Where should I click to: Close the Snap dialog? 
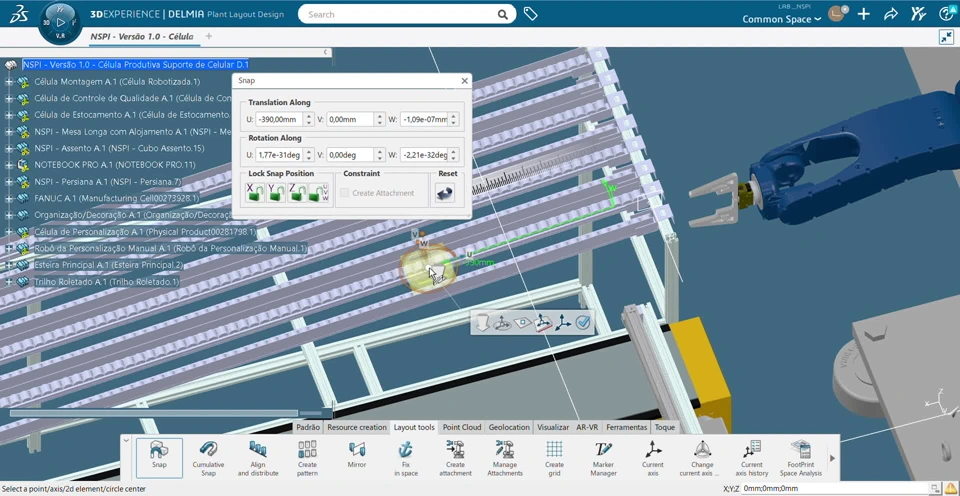click(464, 81)
